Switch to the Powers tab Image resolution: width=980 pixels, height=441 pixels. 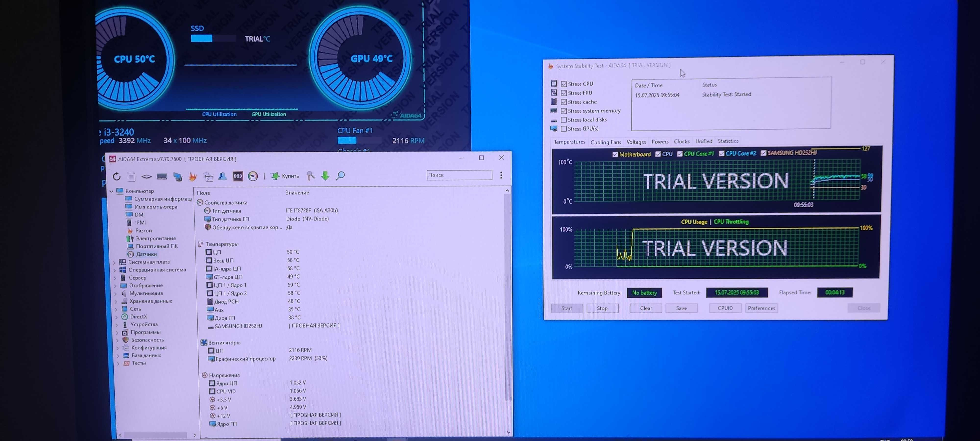pyautogui.click(x=660, y=142)
